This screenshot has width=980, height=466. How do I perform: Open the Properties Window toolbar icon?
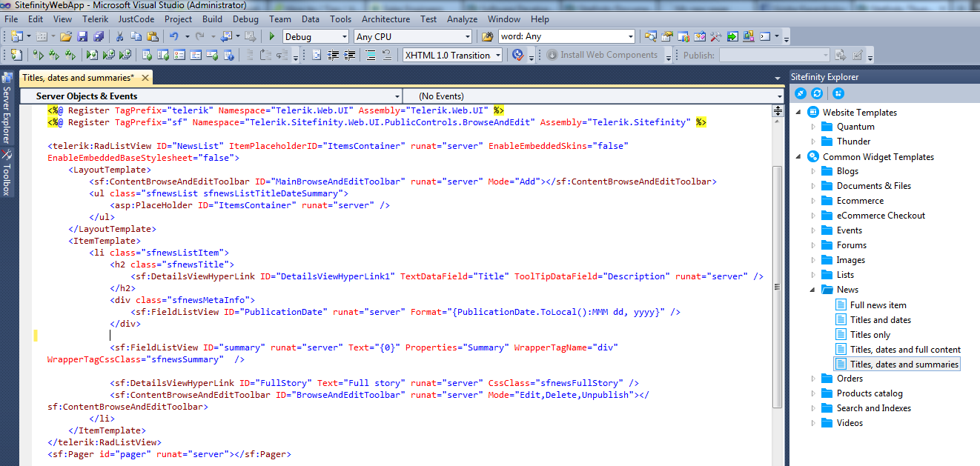point(667,36)
